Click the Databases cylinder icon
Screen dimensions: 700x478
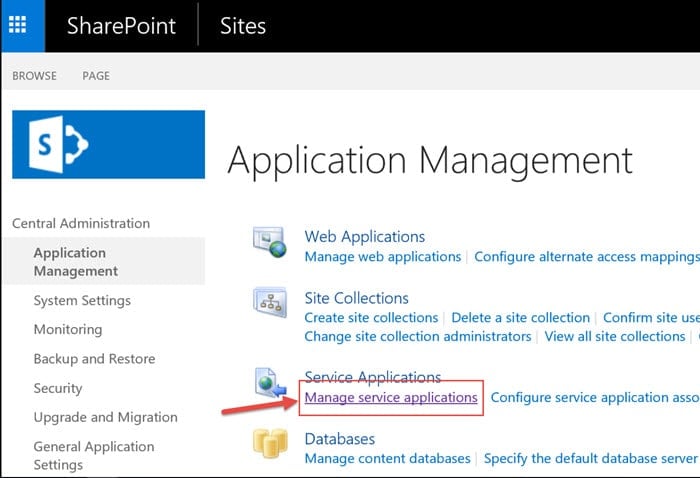270,443
